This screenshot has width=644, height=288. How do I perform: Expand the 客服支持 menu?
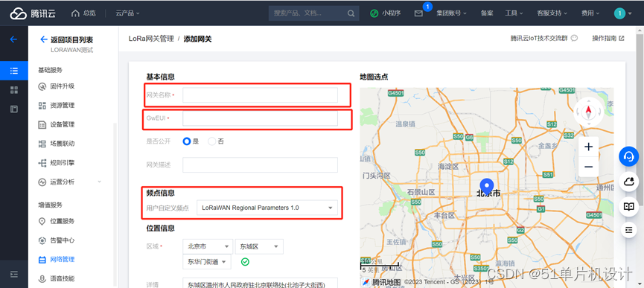(x=552, y=13)
